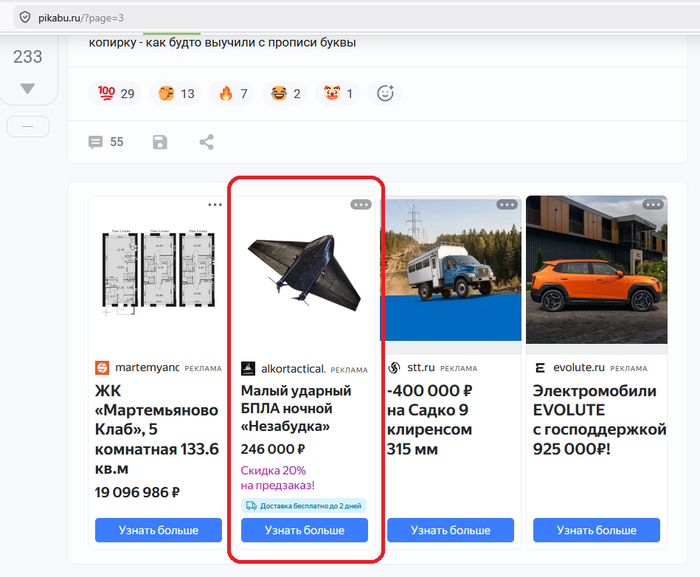700x577 pixels.
Task: Open the add reaction smiley picker
Action: click(385, 93)
